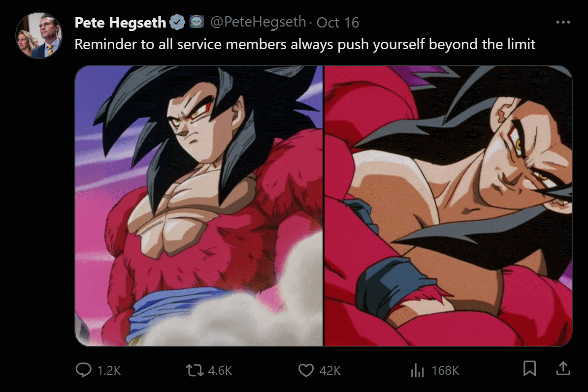Screen dimensions: 588x392
Task: Click the Pete Hegseth display name
Action: (x=120, y=23)
